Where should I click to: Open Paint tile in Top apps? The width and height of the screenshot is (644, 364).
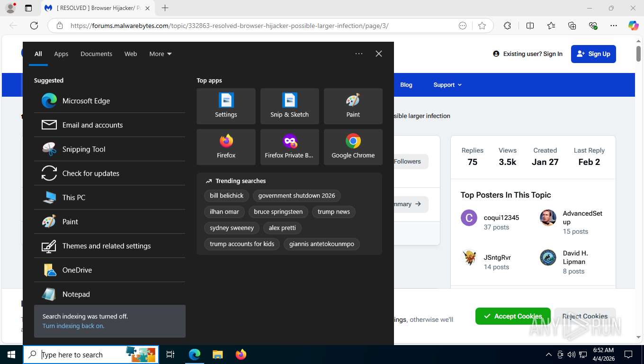tap(353, 106)
